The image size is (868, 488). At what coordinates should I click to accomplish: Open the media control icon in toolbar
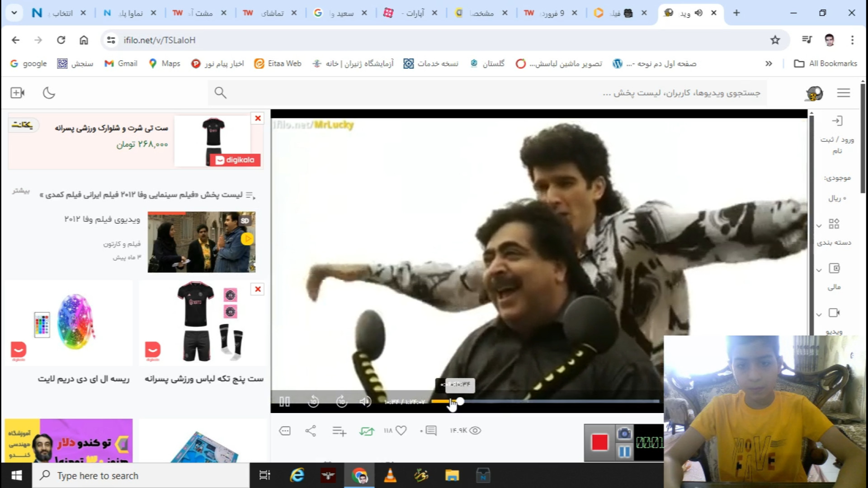807,40
